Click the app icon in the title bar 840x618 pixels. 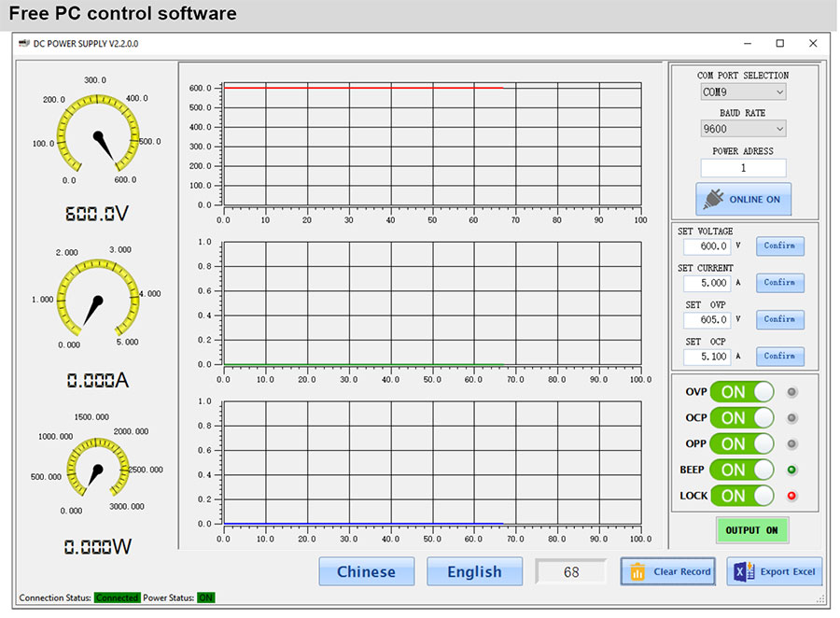pos(24,44)
